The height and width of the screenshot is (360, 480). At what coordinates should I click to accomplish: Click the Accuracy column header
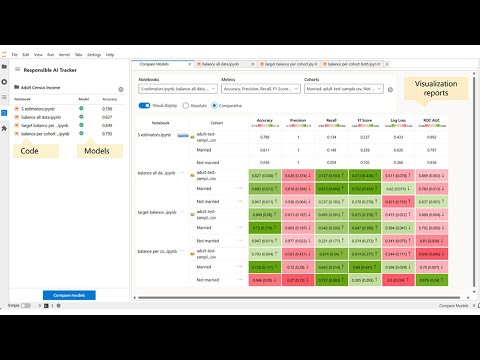[x=265, y=120]
